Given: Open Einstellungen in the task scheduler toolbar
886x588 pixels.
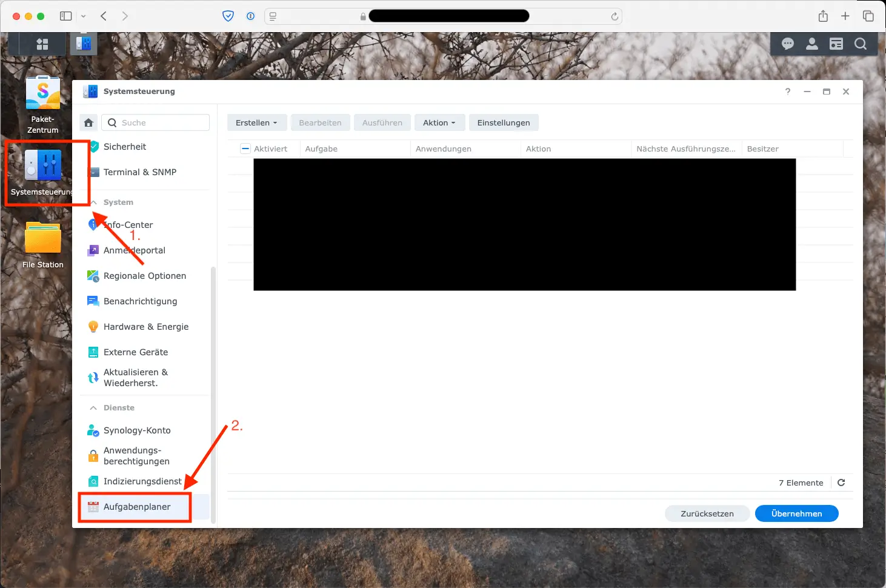Looking at the screenshot, I should pyautogui.click(x=504, y=122).
